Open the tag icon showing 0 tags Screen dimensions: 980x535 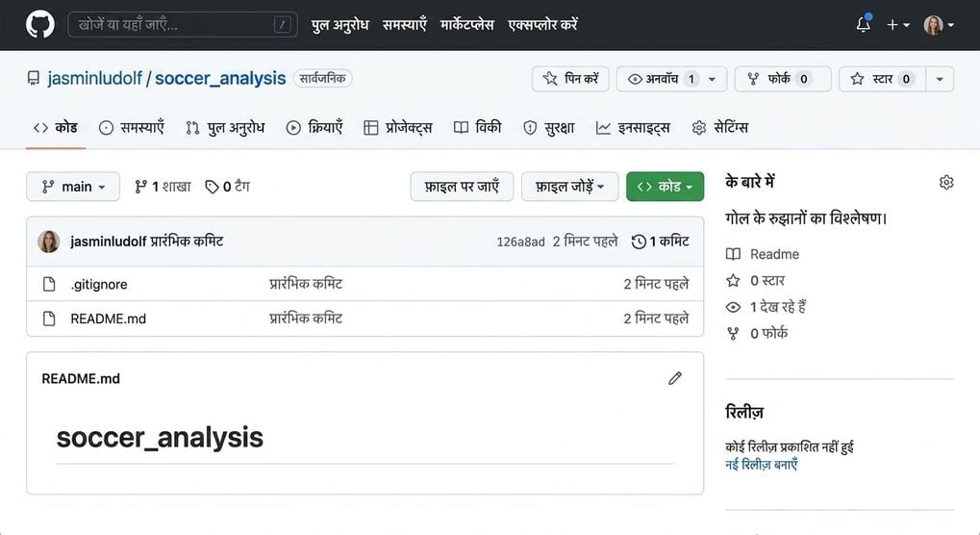[x=212, y=187]
